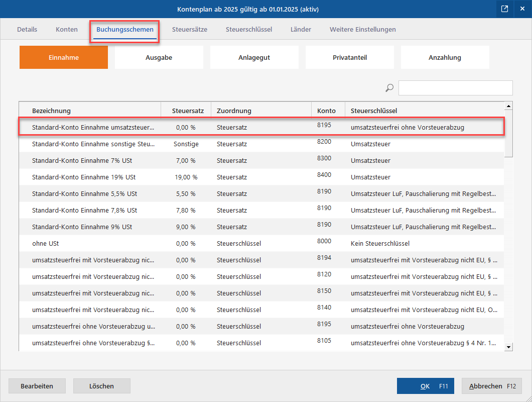Click the Bearbeiten button
Viewport: 532px width, 402px height.
point(37,386)
